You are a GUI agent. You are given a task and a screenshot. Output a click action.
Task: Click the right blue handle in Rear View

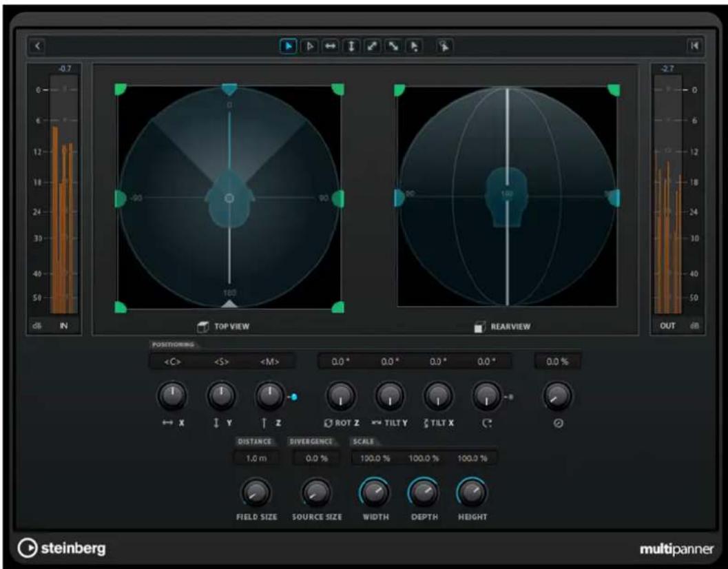point(614,198)
